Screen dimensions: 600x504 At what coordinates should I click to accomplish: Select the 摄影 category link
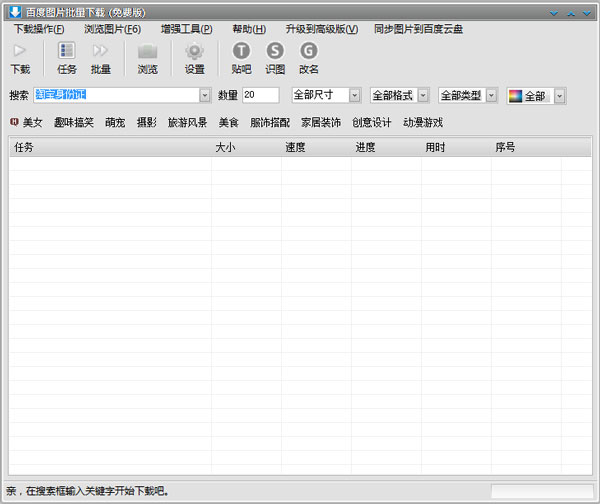click(x=147, y=122)
